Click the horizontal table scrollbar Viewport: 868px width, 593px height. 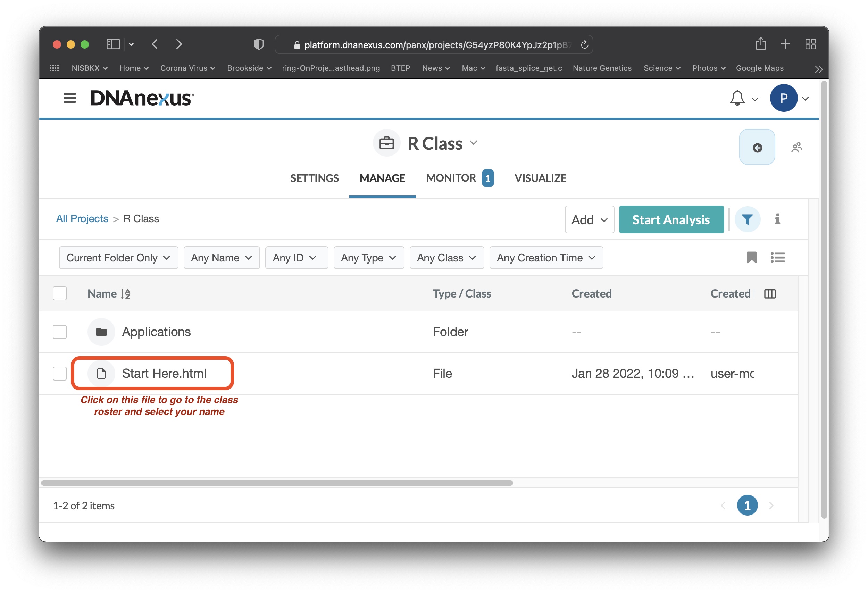click(276, 483)
